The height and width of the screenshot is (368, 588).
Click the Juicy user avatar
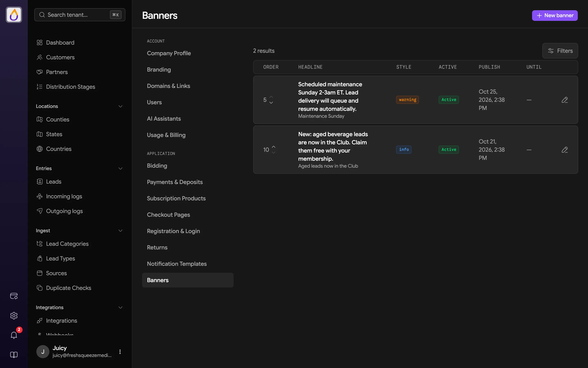point(43,351)
